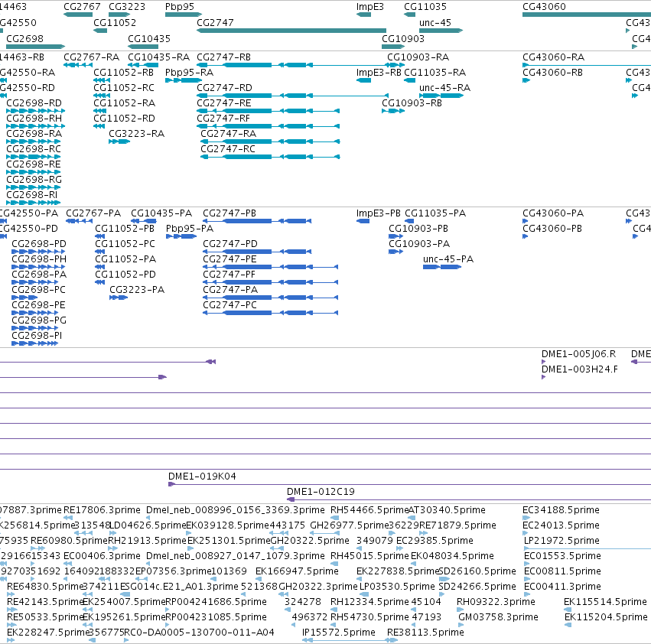Select the EK115514.5prime EST label
Image resolution: width=651 pixels, height=644 pixels.
(x=605, y=602)
